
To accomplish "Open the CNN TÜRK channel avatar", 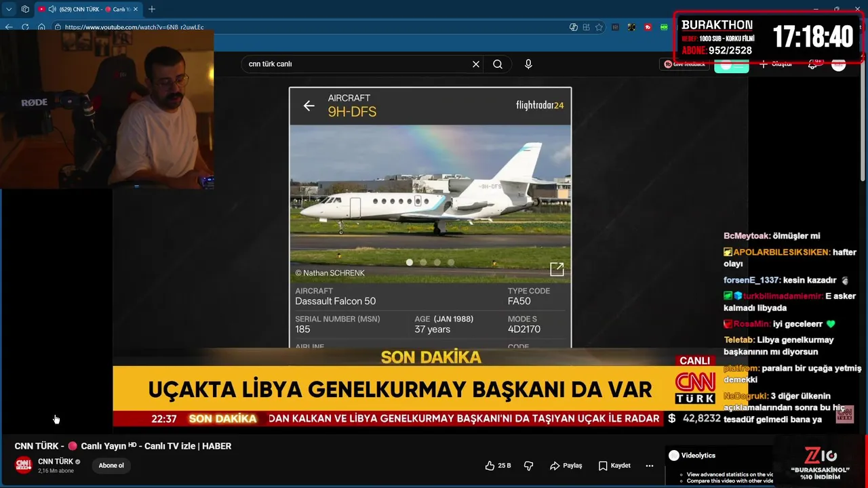I will point(24,465).
